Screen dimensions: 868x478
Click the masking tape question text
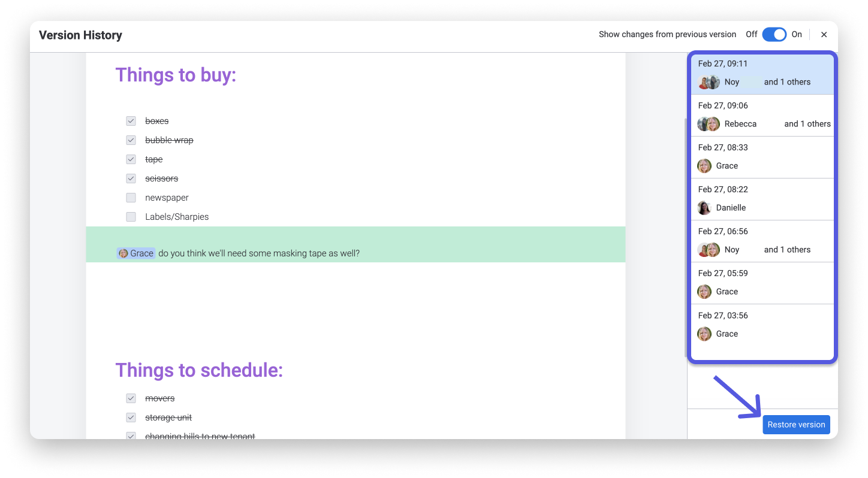pyautogui.click(x=259, y=253)
